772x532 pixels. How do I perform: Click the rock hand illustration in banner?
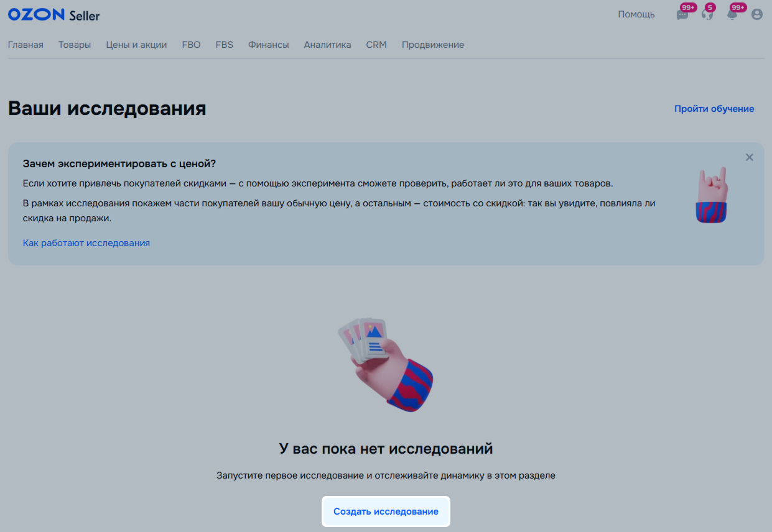click(712, 195)
